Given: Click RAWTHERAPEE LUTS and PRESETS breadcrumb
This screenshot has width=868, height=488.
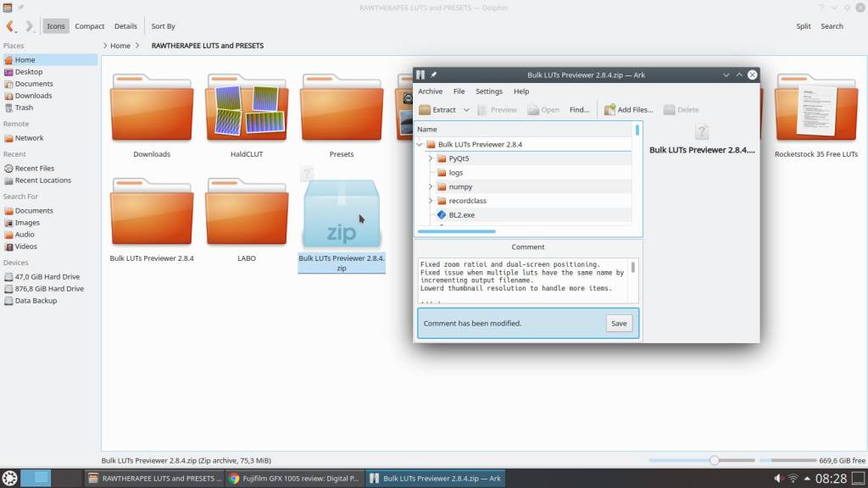Looking at the screenshot, I should [x=208, y=46].
